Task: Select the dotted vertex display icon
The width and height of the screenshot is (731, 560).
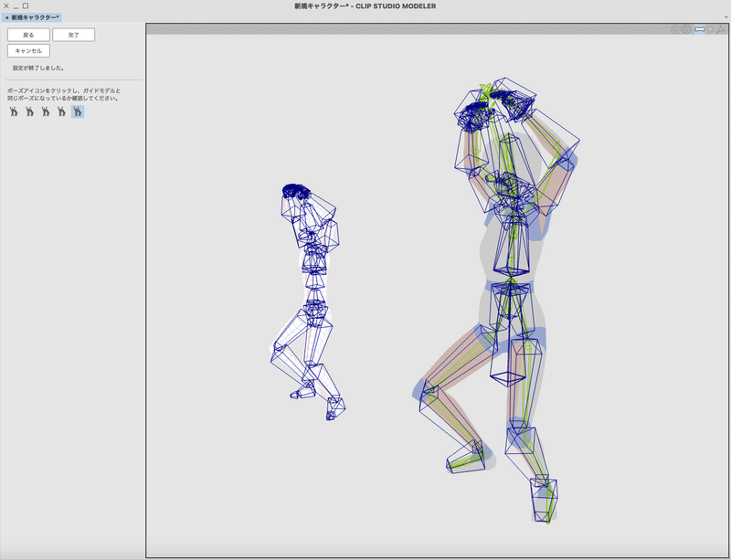Action: [x=675, y=28]
